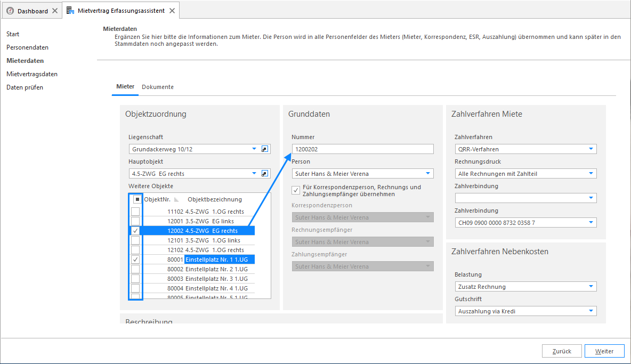Viewport: 631px width, 364px height.
Task: Select the Mietvertrag Erfassungsassistent tab
Action: point(121,11)
